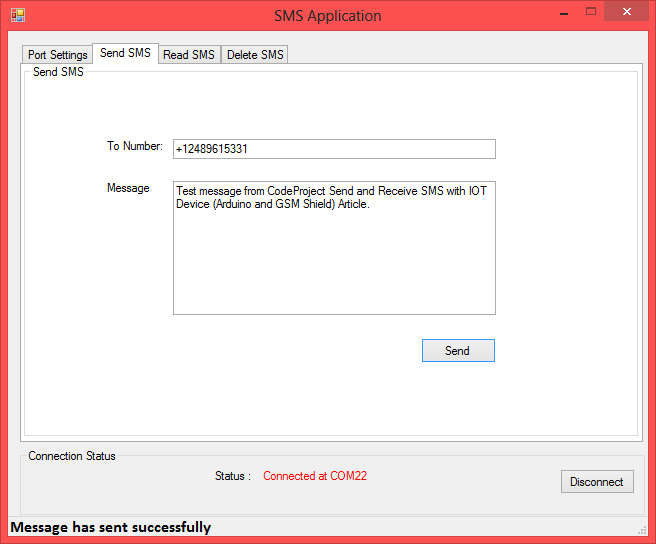Minimize the SMS Application window
The image size is (656, 545).
click(x=564, y=14)
